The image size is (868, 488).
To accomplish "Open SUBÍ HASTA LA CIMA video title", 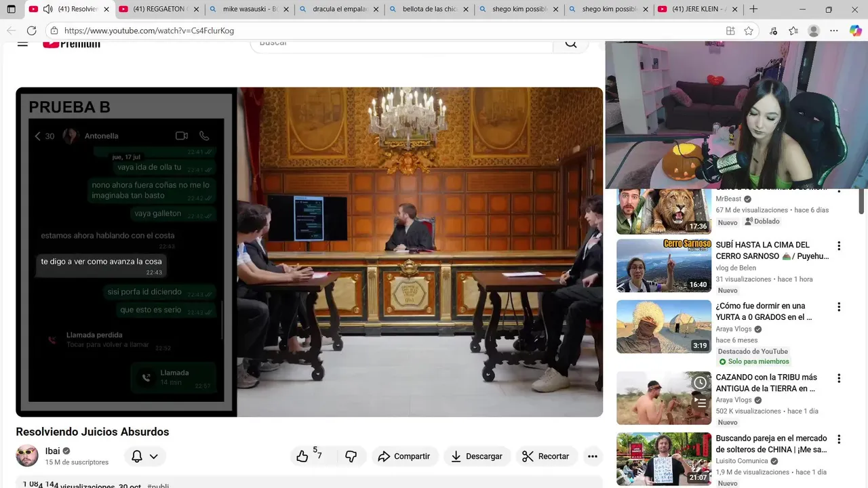I will point(772,250).
